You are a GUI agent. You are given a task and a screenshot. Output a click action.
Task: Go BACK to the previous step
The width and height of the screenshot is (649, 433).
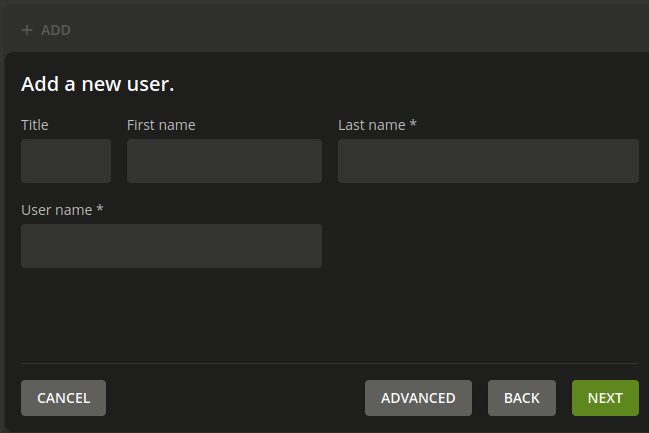point(521,398)
